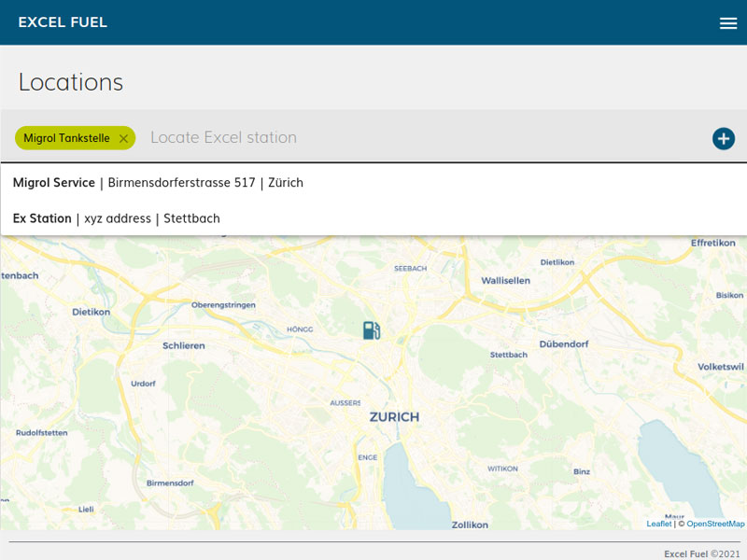Screen dimensions: 747x560
Task: Click the Dietikon label on the map
Action: pos(92,312)
